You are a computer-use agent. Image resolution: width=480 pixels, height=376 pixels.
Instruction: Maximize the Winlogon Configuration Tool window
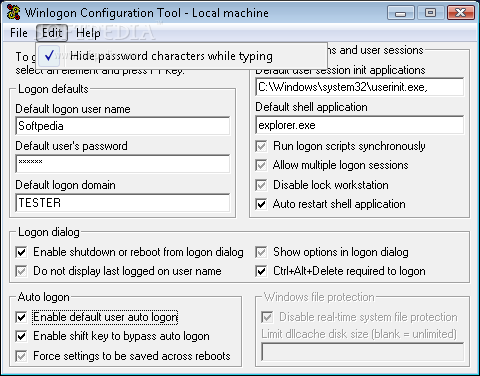pos(430,13)
